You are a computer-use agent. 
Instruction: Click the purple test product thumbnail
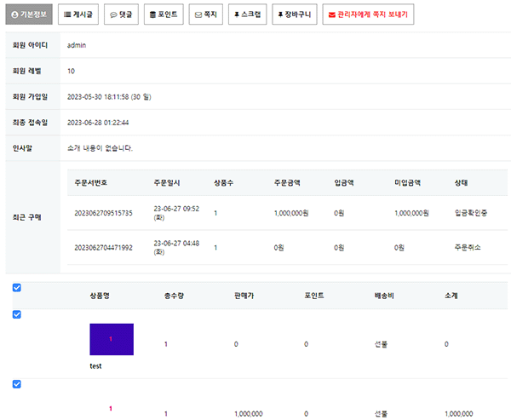click(112, 339)
